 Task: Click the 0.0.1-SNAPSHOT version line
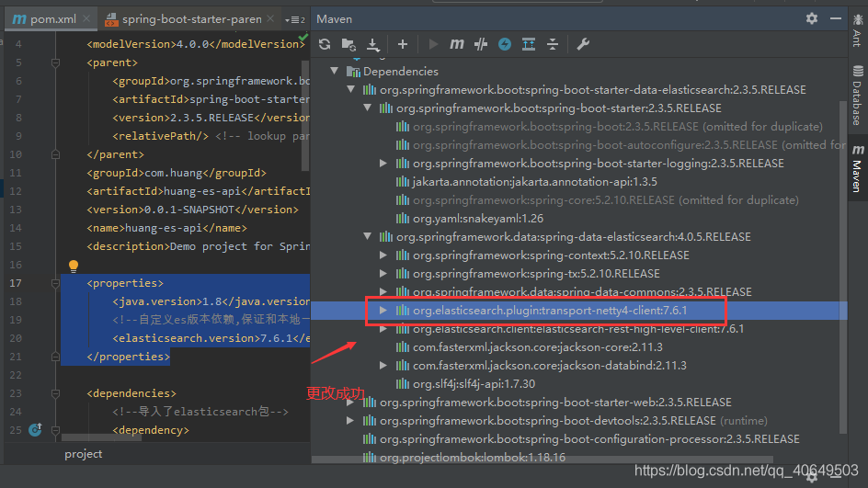pos(192,210)
